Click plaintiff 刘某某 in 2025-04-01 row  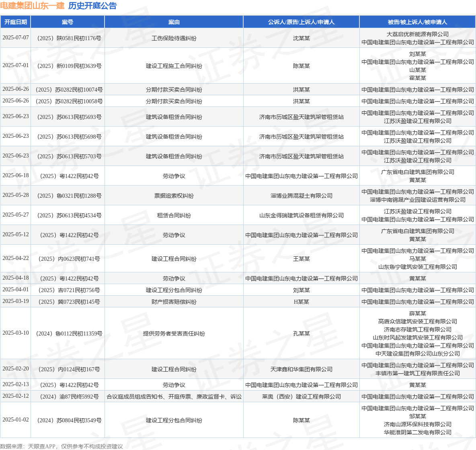302,290
